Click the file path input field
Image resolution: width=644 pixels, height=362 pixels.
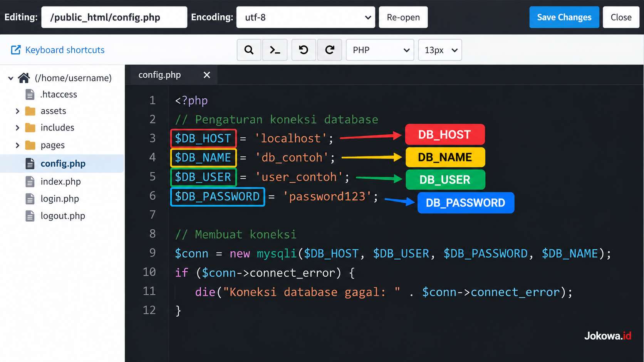[x=114, y=17]
